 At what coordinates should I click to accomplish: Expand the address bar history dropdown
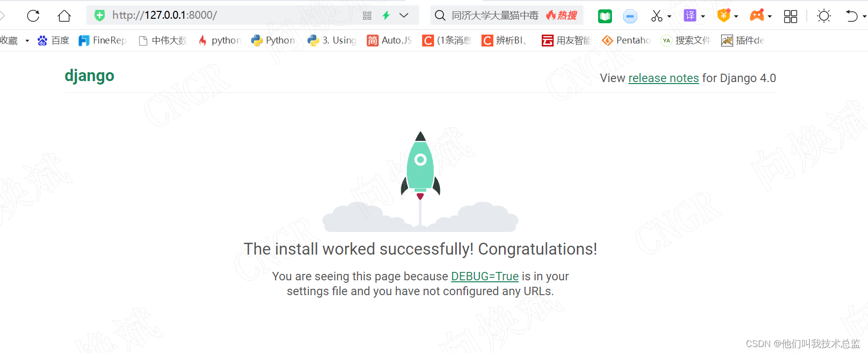tap(404, 15)
